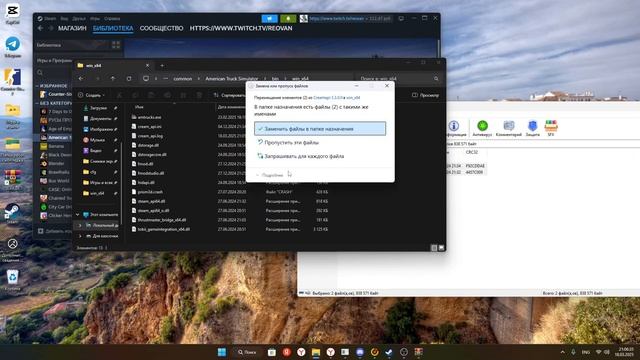Expand Для кассочки drive in Explorer sidebar

[x=80, y=236]
